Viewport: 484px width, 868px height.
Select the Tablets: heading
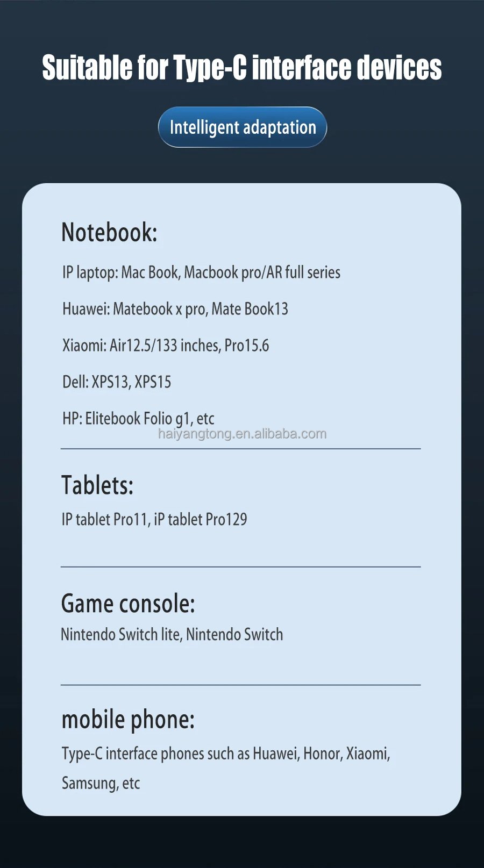97,485
